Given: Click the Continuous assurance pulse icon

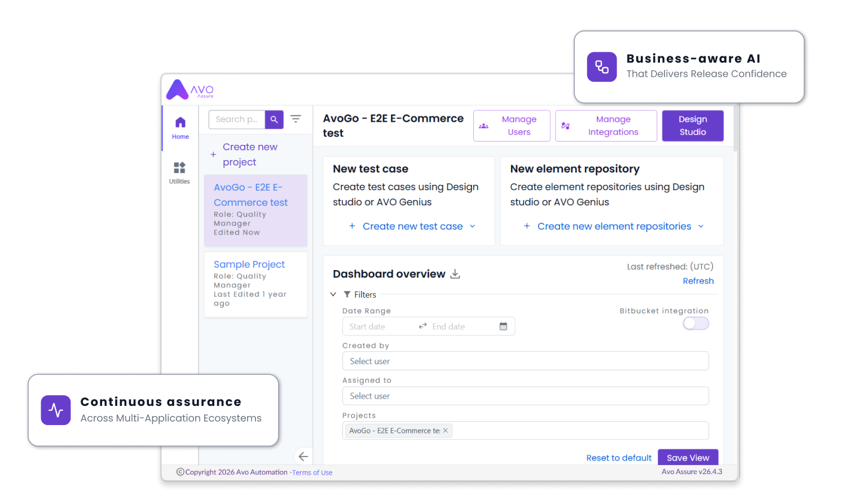Looking at the screenshot, I should pos(56,410).
